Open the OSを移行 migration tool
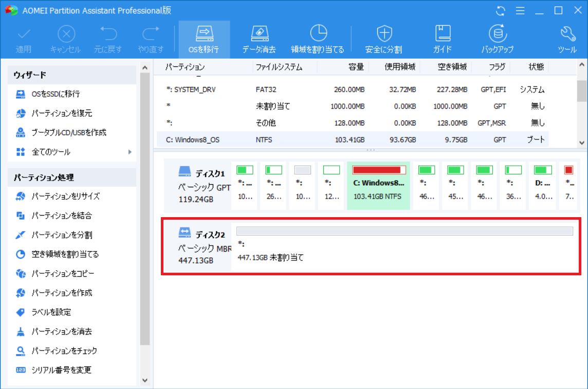588x389 pixels. (204, 40)
